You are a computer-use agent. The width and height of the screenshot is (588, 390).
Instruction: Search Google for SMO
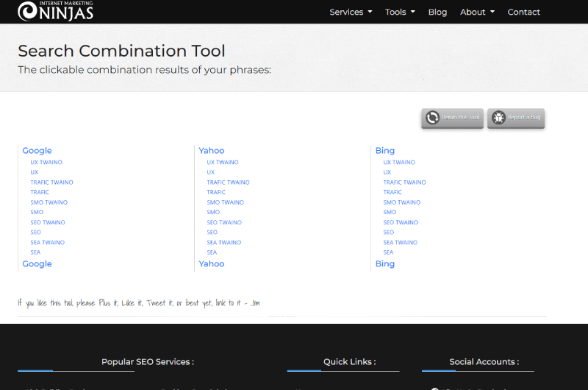(37, 212)
